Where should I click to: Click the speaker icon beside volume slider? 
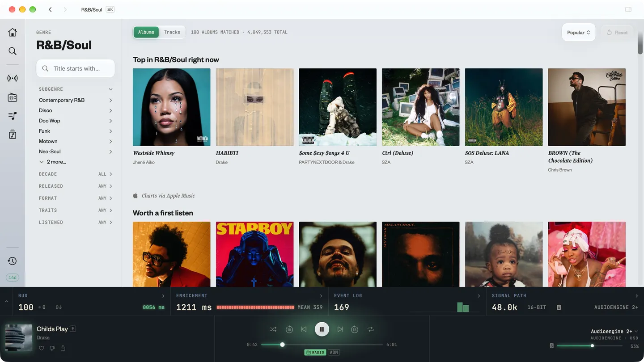[x=551, y=346]
